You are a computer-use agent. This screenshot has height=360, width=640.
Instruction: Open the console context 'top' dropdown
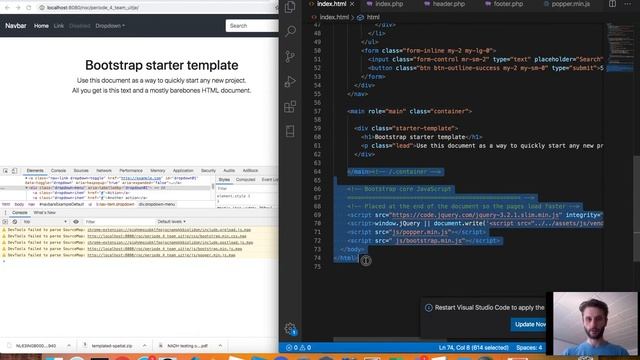coord(45,222)
